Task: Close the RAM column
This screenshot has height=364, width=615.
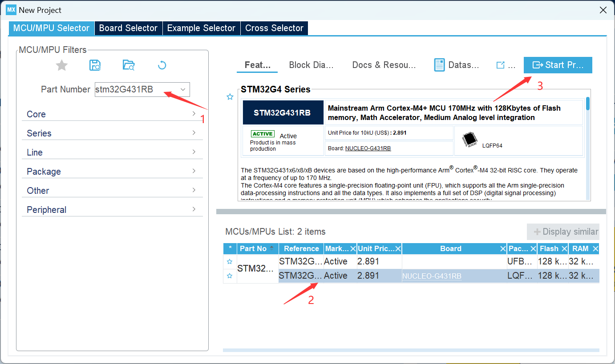Action: click(595, 249)
